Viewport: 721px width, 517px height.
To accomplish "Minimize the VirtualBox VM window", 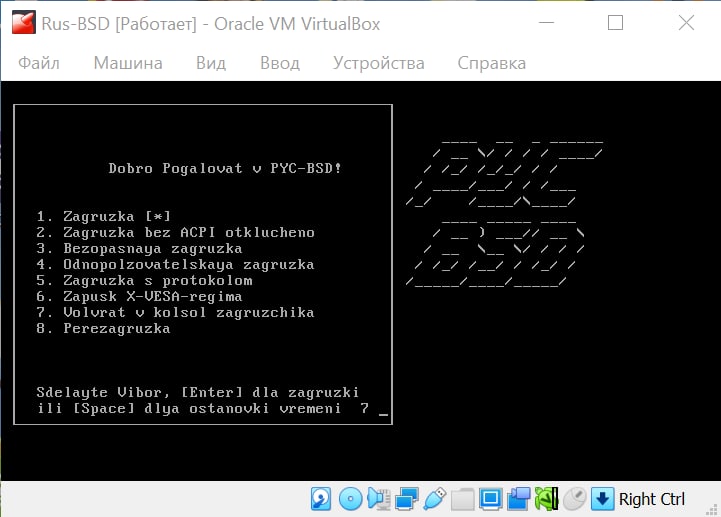I will tap(546, 23).
